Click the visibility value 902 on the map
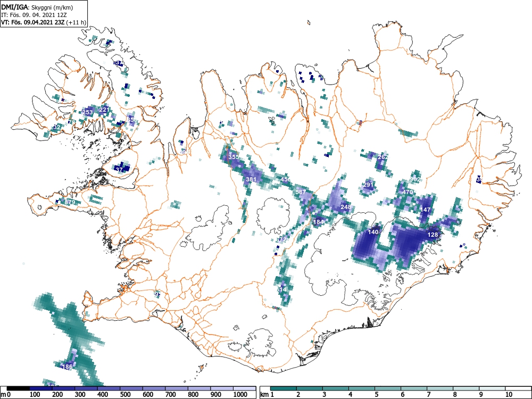Image resolution: width=532 pixels, height=399 pixels. click(415, 179)
